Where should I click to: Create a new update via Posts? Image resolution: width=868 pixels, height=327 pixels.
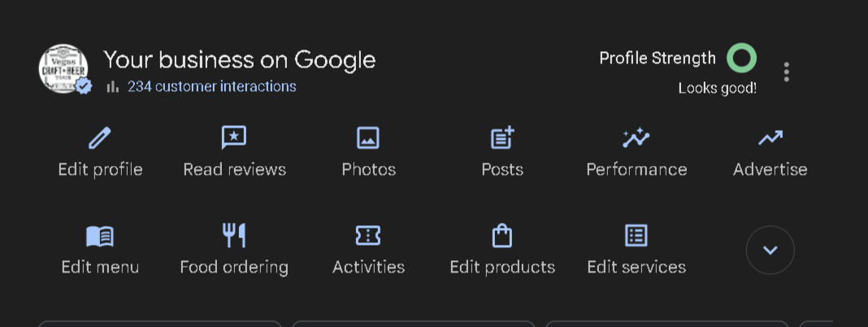pos(502,139)
